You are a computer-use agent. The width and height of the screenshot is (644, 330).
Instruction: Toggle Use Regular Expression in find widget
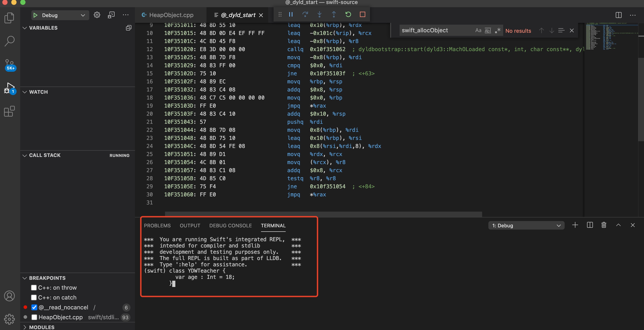(498, 30)
